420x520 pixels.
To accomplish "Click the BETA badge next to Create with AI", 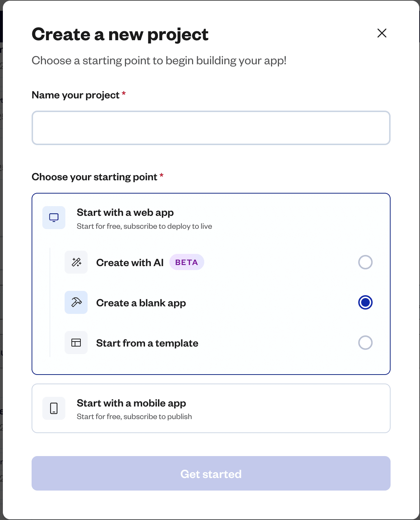I will [187, 262].
